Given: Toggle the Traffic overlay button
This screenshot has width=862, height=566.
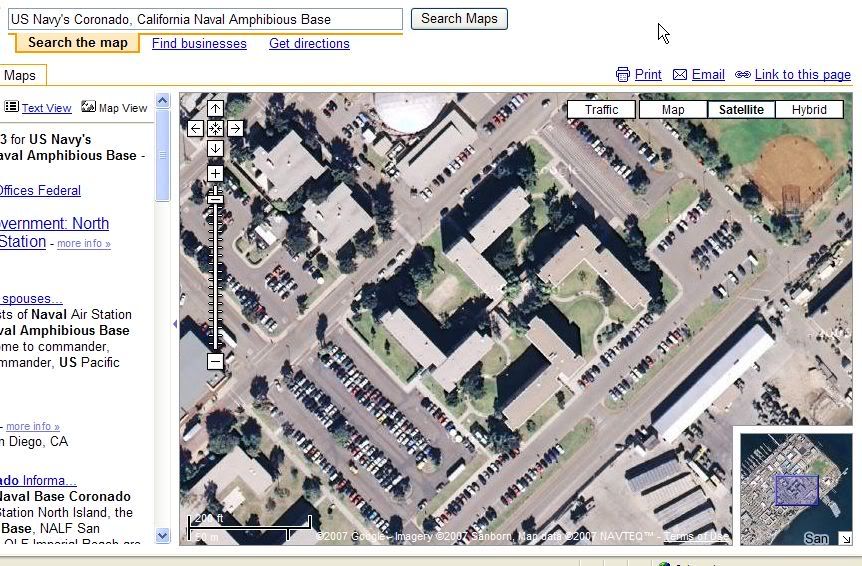Looking at the screenshot, I should pos(602,110).
